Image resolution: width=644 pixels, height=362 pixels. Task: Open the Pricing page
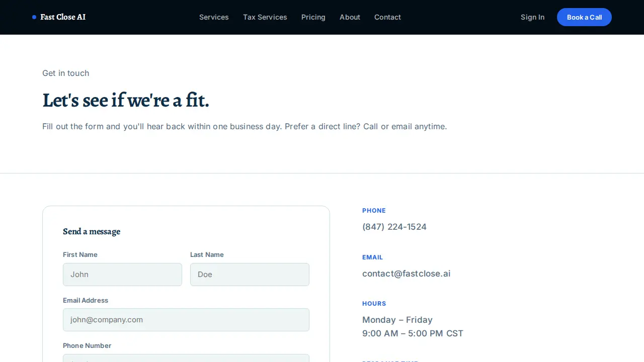coord(313,17)
